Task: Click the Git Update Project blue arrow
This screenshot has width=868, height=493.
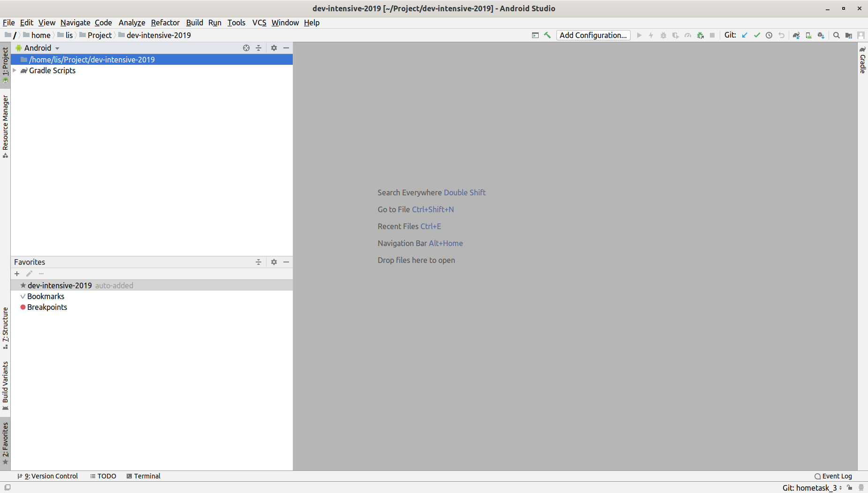Action: pyautogui.click(x=745, y=35)
